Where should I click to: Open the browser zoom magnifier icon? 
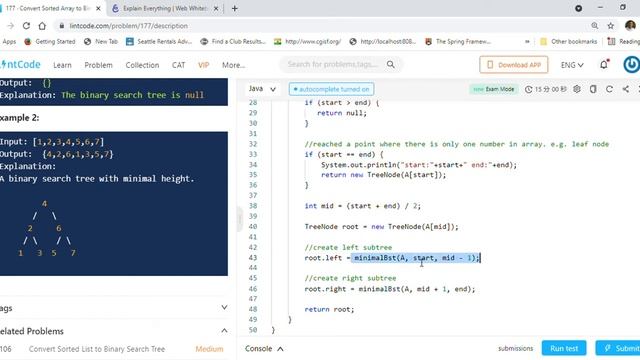pyautogui.click(x=595, y=26)
